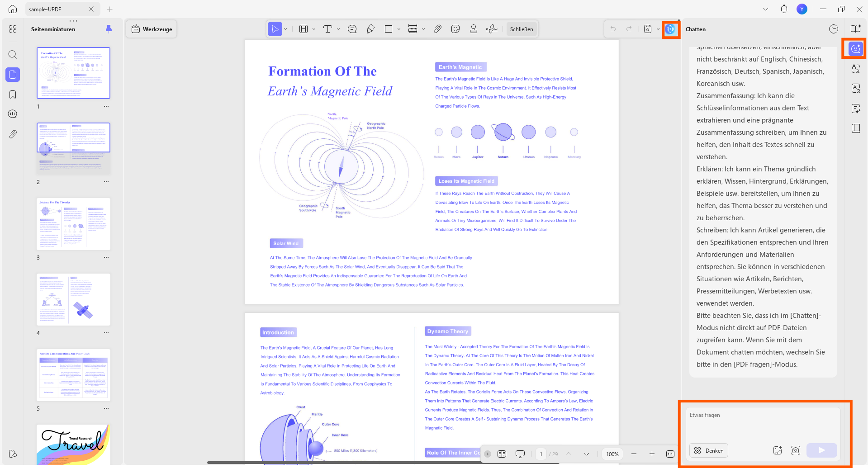Screen dimensions: 868x468
Task: Select page 2 thumbnail
Action: point(74,149)
